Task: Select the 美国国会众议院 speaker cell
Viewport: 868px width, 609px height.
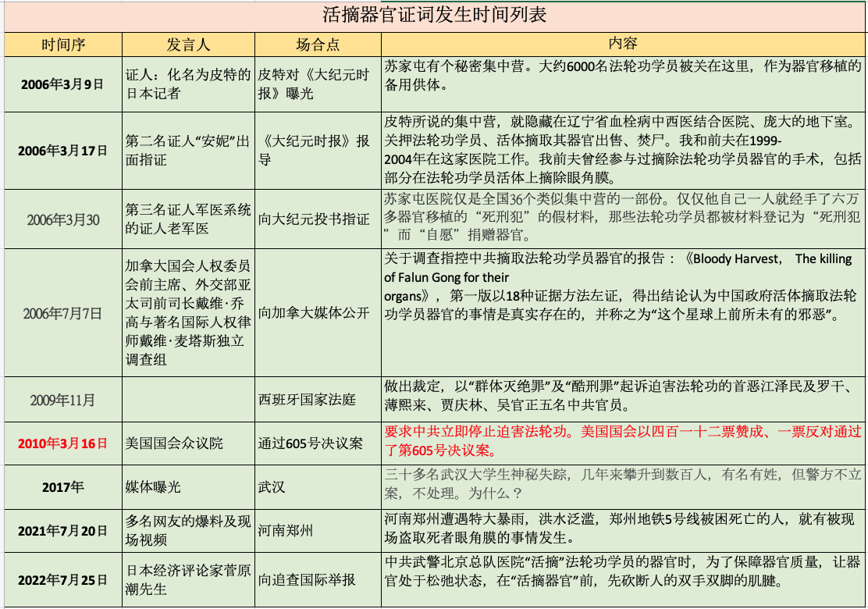Action: tap(188, 443)
